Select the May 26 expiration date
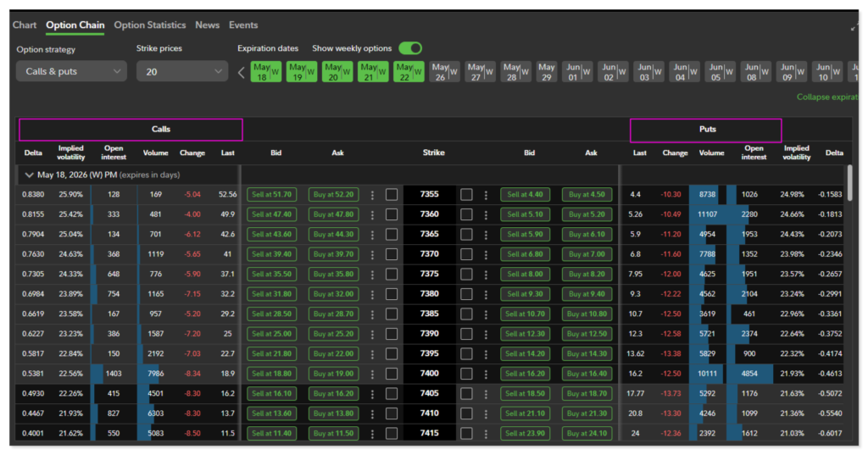The width and height of the screenshot is (868, 455). coord(444,72)
